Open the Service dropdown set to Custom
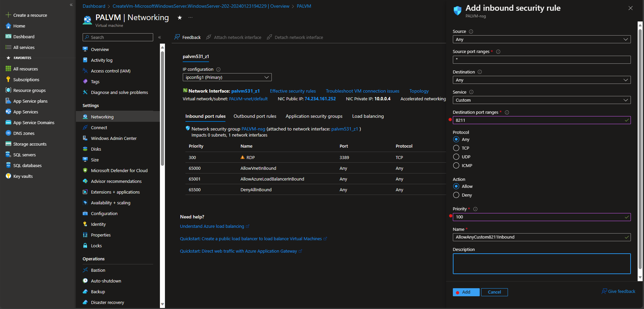 coord(542,100)
